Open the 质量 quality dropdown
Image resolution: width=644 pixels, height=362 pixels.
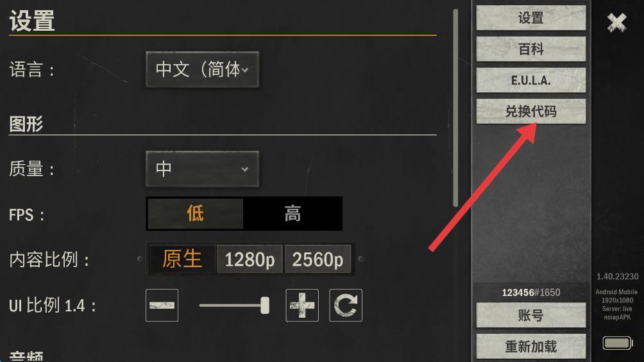(x=202, y=169)
